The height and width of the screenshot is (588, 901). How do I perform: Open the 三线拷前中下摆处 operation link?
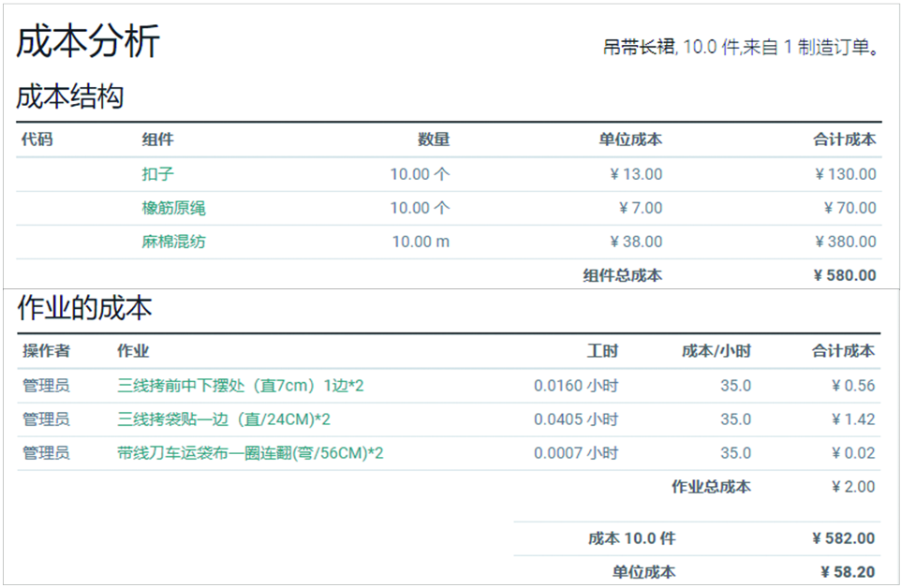click(x=240, y=386)
